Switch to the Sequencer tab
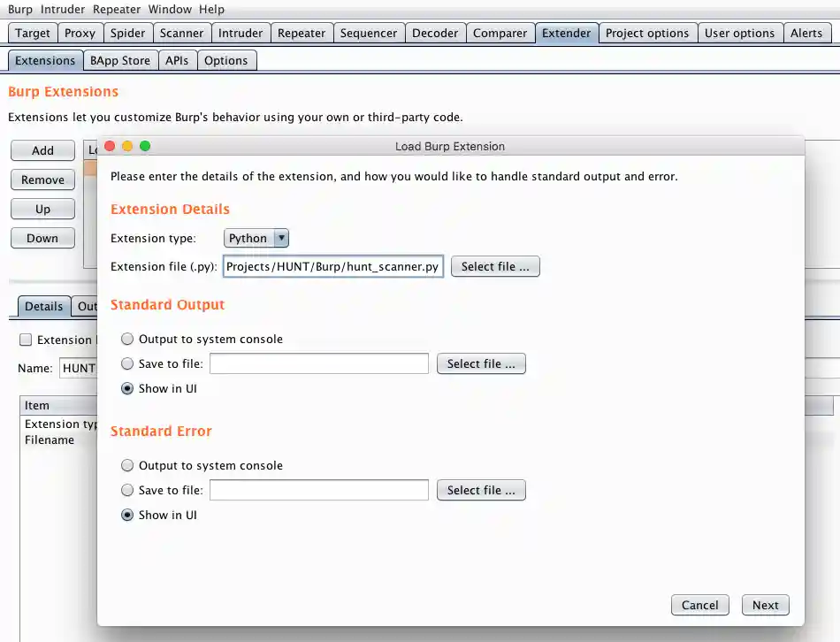Viewport: 840px width, 642px height. [x=369, y=32]
